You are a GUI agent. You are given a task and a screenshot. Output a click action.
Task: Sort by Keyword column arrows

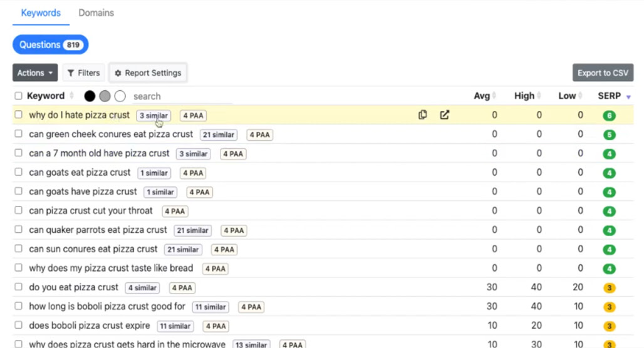pyautogui.click(x=71, y=96)
